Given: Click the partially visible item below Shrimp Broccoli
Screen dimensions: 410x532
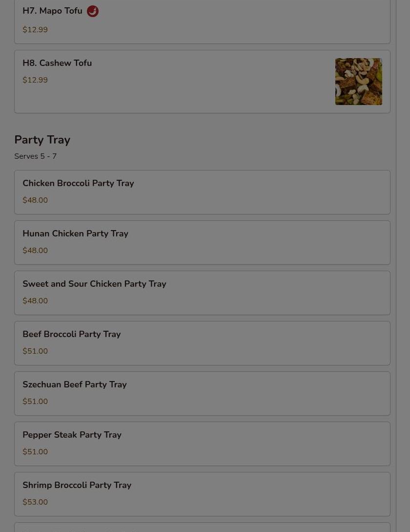Looking at the screenshot, I should (202, 528).
